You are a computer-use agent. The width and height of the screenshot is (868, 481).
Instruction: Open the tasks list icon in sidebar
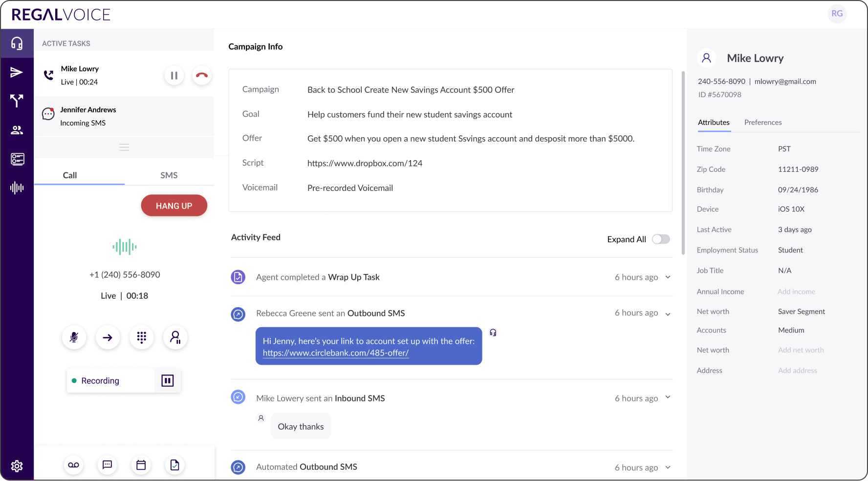click(x=17, y=159)
